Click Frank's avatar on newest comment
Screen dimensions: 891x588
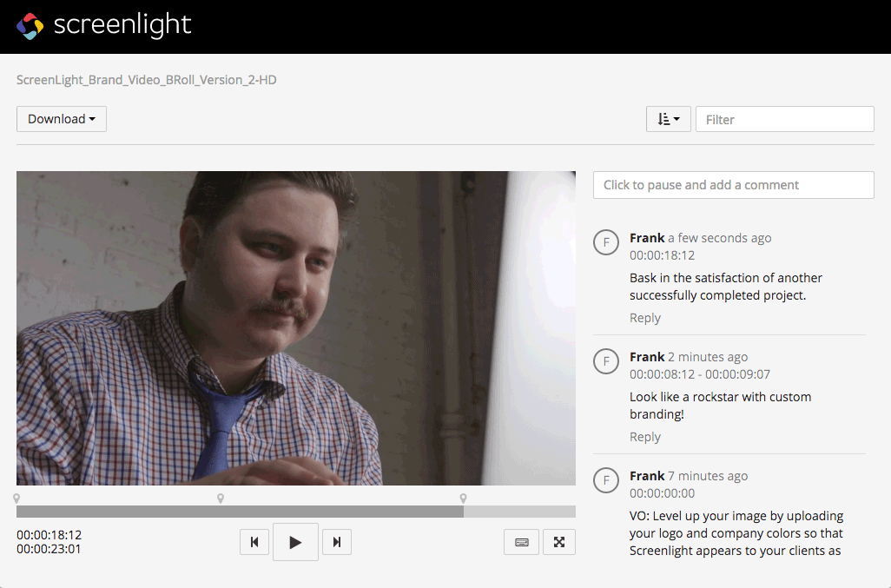pyautogui.click(x=606, y=242)
